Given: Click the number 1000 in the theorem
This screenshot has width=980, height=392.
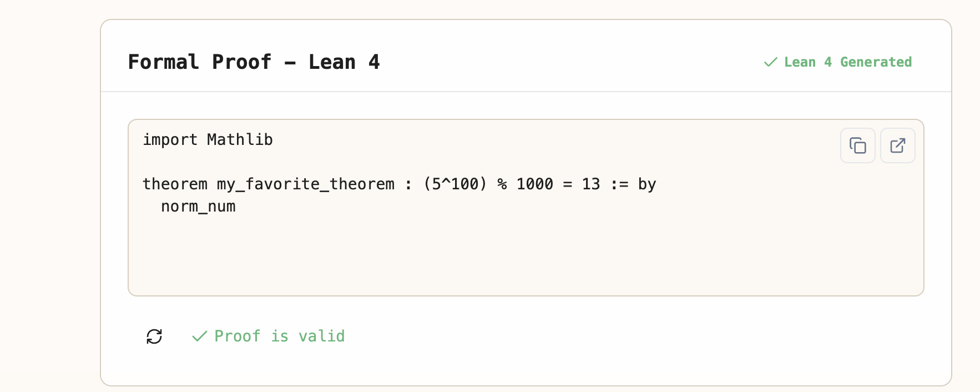Looking at the screenshot, I should click(x=534, y=184).
